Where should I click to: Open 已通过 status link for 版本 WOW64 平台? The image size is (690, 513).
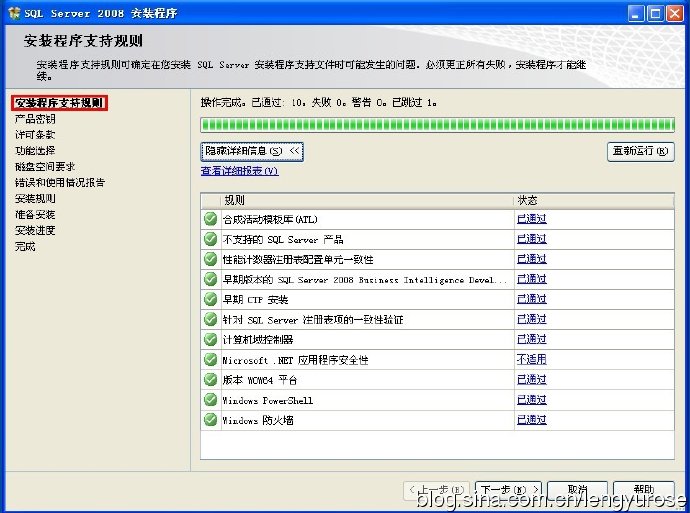(532, 379)
